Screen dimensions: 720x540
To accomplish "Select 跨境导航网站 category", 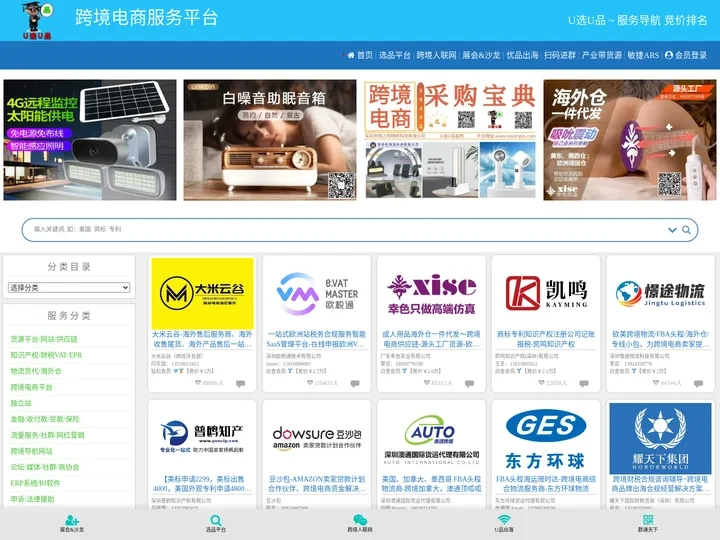I will 31,451.
